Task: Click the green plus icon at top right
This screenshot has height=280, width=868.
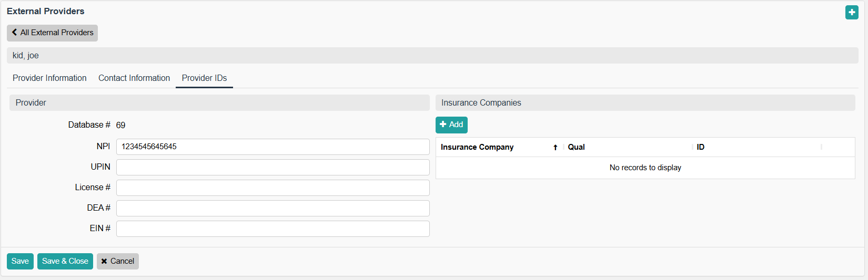Action: (x=852, y=12)
